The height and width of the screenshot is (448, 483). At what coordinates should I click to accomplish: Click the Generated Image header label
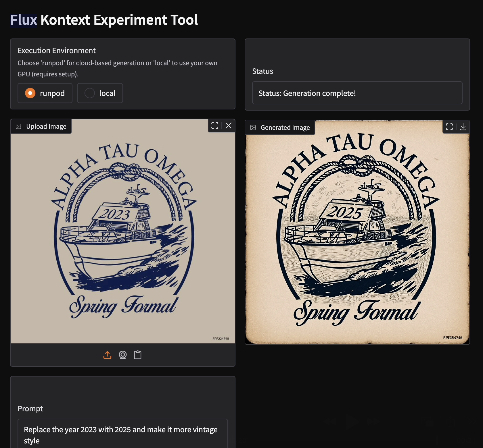[285, 127]
